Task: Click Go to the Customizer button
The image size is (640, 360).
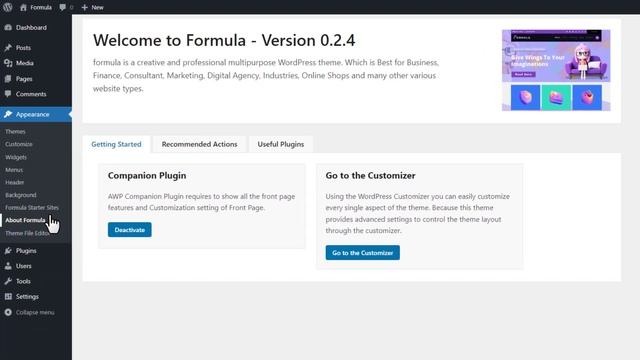Action: (362, 253)
